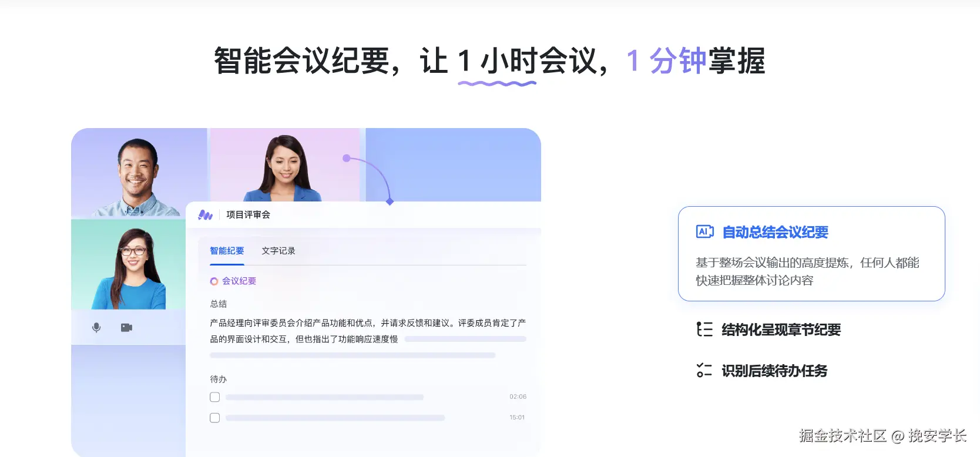Image resolution: width=980 pixels, height=457 pixels.
Task: Select the 识别后续待办任务 feature
Action: [x=774, y=371]
